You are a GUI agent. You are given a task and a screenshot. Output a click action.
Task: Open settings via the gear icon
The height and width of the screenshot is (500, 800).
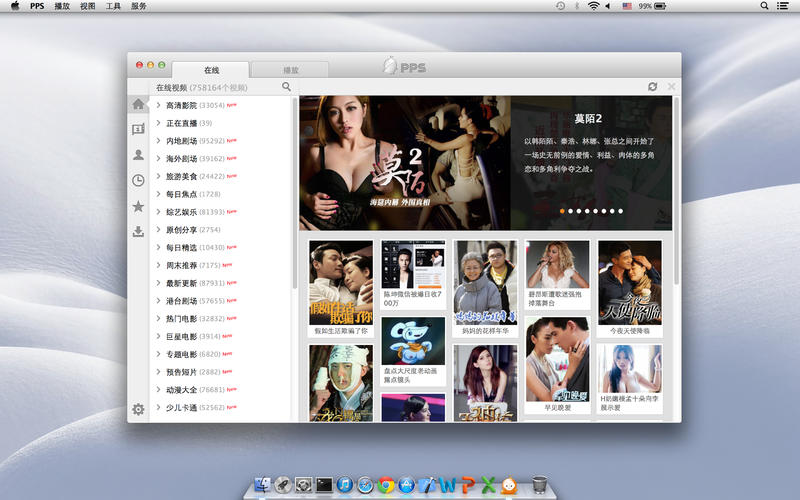(x=138, y=409)
